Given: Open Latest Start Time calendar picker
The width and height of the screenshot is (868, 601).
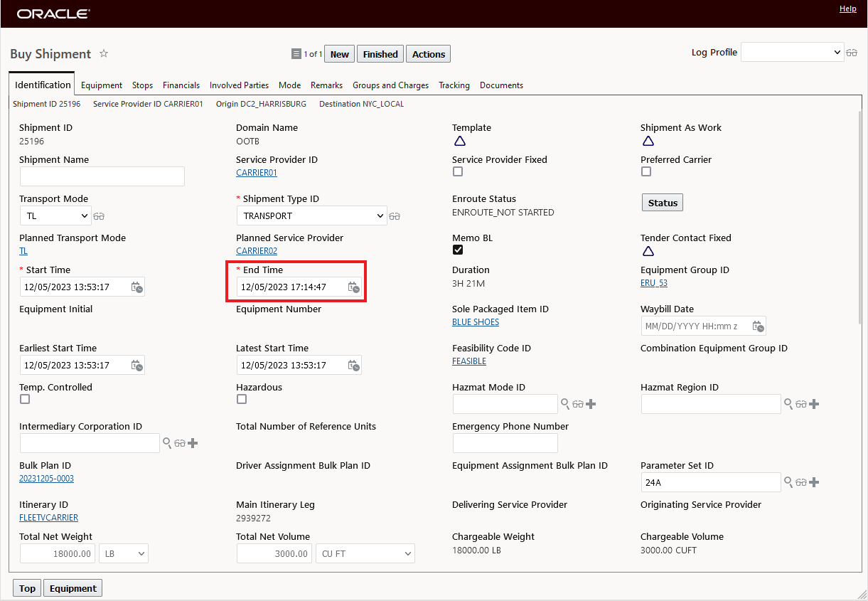Looking at the screenshot, I should [x=354, y=366].
